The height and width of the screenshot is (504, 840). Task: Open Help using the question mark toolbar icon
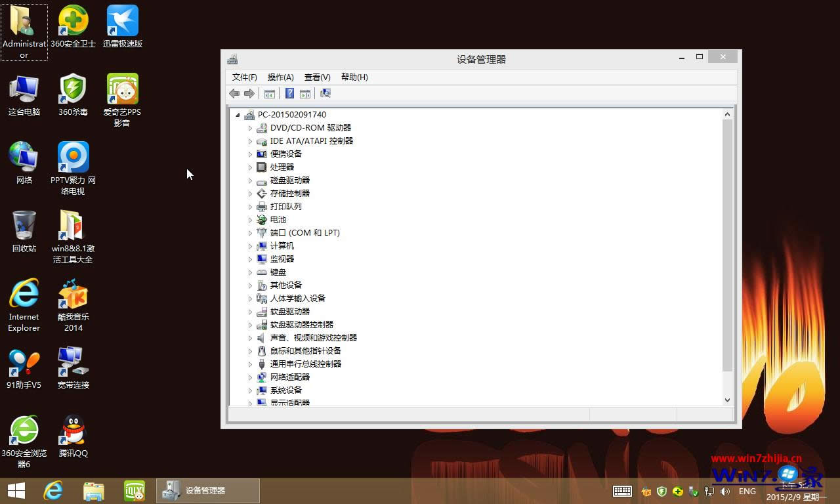(289, 93)
